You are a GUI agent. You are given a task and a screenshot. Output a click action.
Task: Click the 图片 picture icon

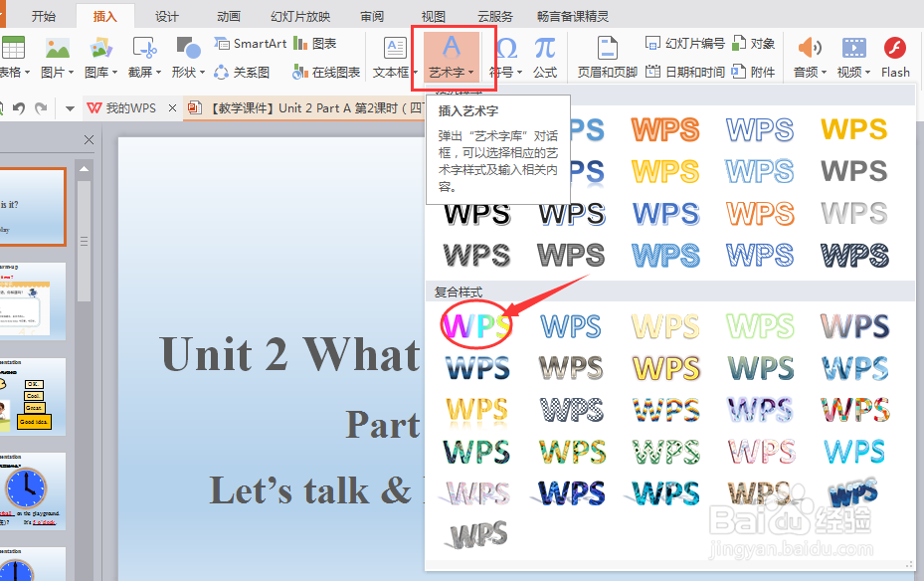[57, 49]
